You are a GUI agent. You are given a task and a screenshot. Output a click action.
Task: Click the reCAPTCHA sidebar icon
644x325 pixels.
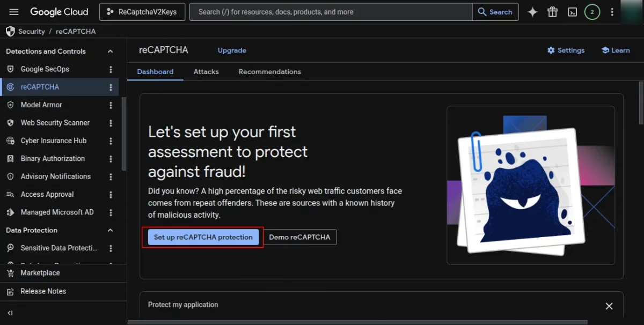[x=10, y=87]
